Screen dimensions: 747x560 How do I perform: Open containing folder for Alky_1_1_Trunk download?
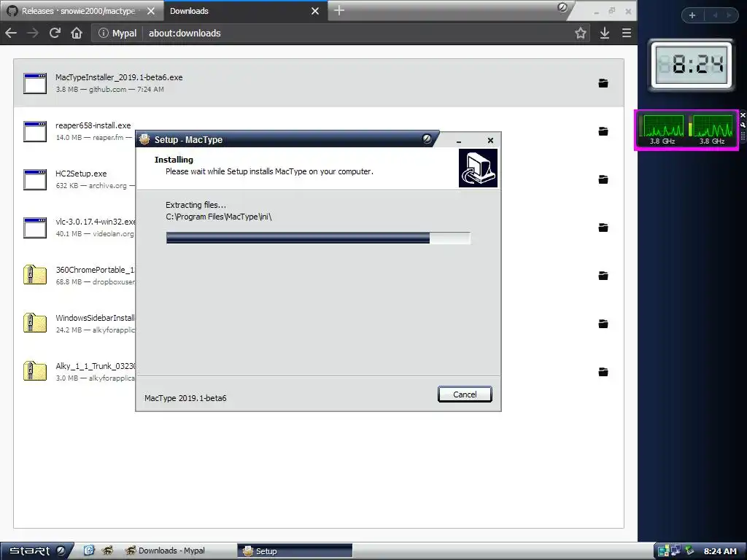[603, 372]
